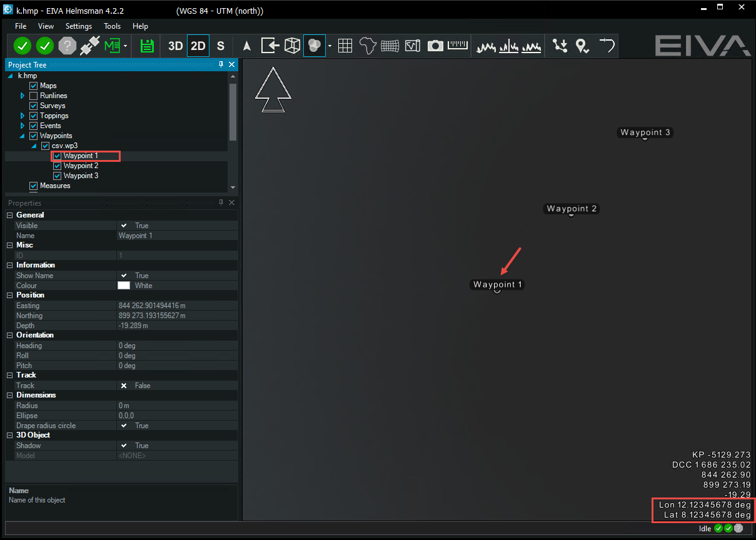Open dropdown beside green M document icon
This screenshot has width=756, height=540.
click(x=125, y=46)
